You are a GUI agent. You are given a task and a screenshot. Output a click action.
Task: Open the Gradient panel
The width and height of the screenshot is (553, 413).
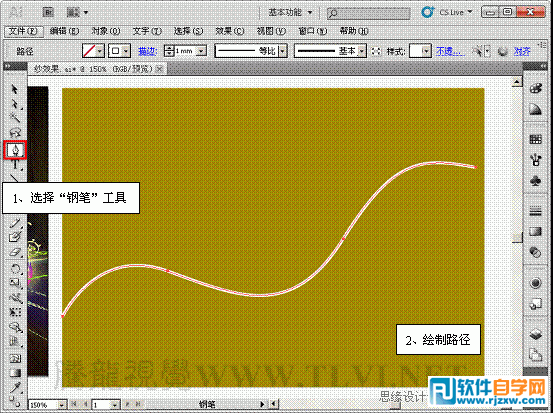click(535, 232)
